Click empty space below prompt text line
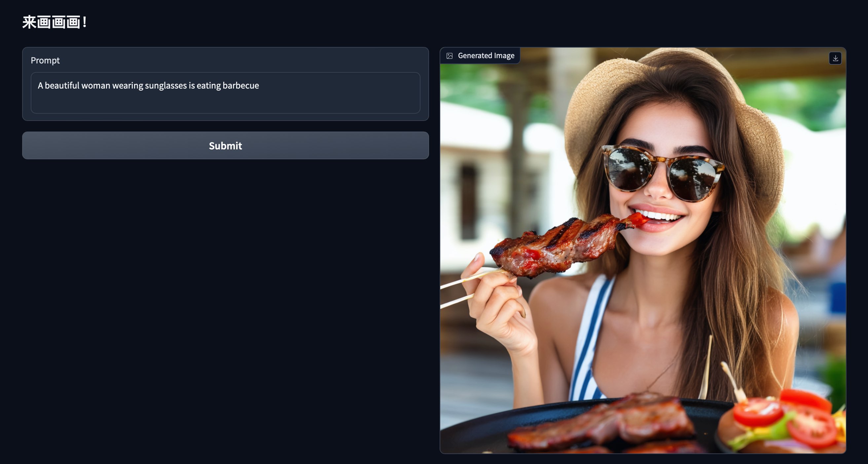 (x=225, y=103)
